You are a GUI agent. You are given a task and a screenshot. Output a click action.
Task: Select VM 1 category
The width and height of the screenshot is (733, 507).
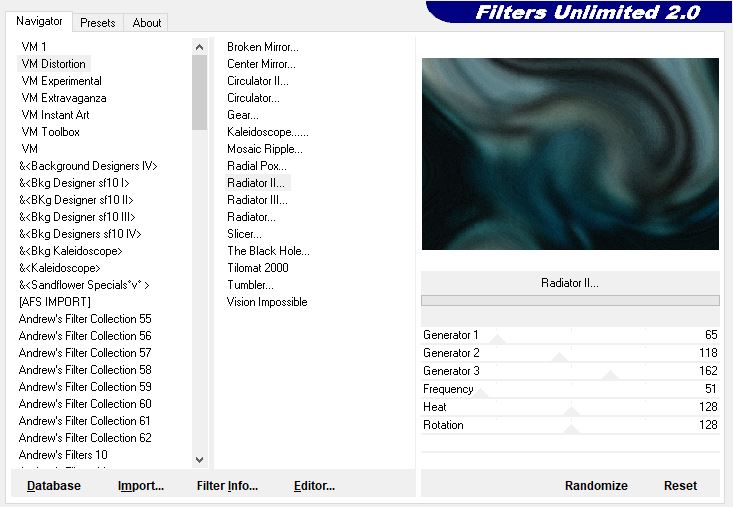point(34,47)
